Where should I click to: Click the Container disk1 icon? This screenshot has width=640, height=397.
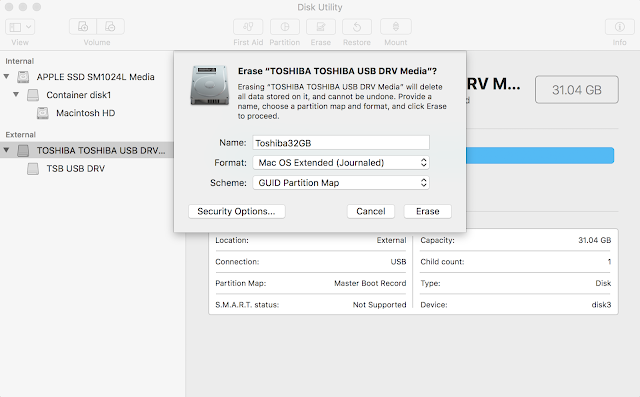pyautogui.click(x=33, y=95)
